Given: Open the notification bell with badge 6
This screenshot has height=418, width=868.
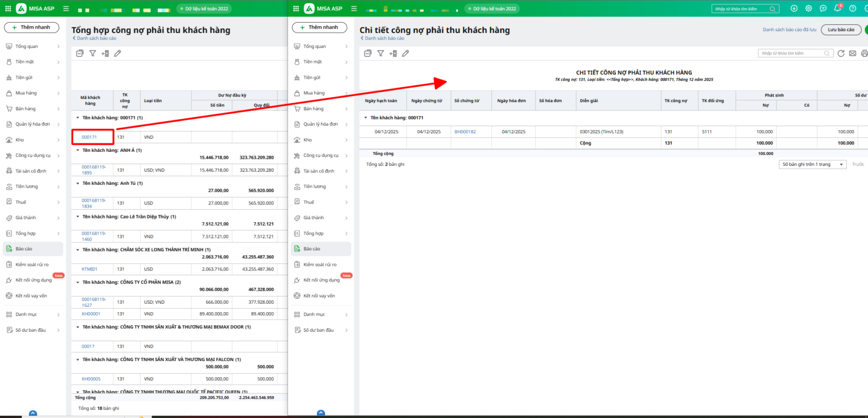Looking at the screenshot, I should (838, 8).
